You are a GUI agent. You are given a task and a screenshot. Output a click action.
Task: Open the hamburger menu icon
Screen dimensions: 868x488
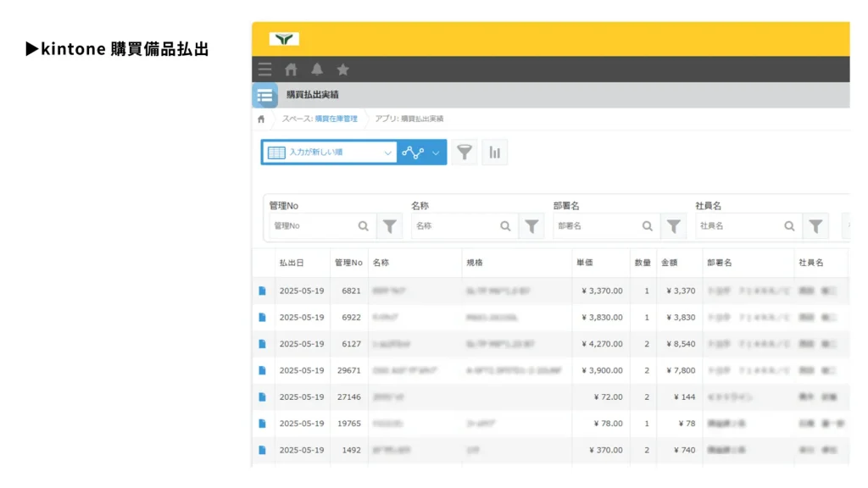click(265, 69)
